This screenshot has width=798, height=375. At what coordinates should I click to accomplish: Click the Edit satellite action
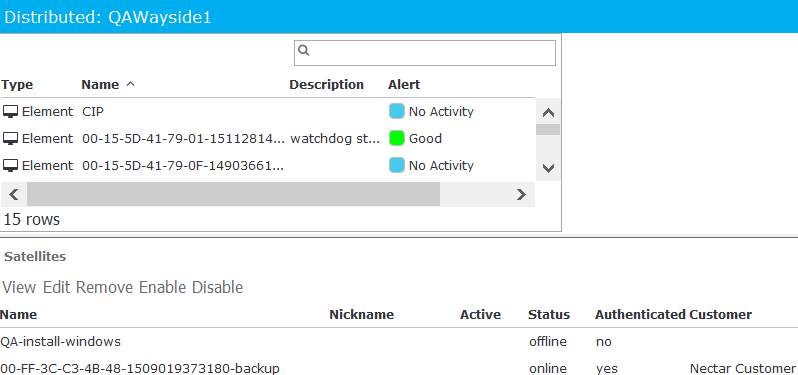(x=56, y=287)
